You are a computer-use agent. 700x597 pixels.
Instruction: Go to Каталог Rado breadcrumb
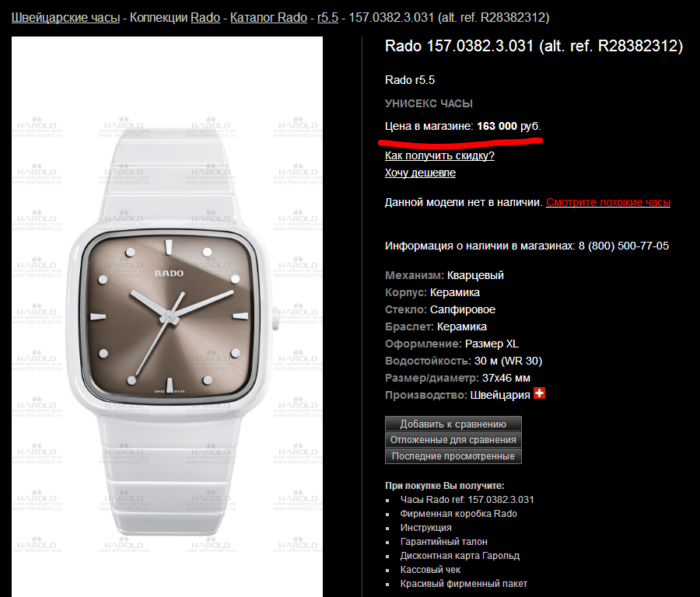pyautogui.click(x=269, y=17)
